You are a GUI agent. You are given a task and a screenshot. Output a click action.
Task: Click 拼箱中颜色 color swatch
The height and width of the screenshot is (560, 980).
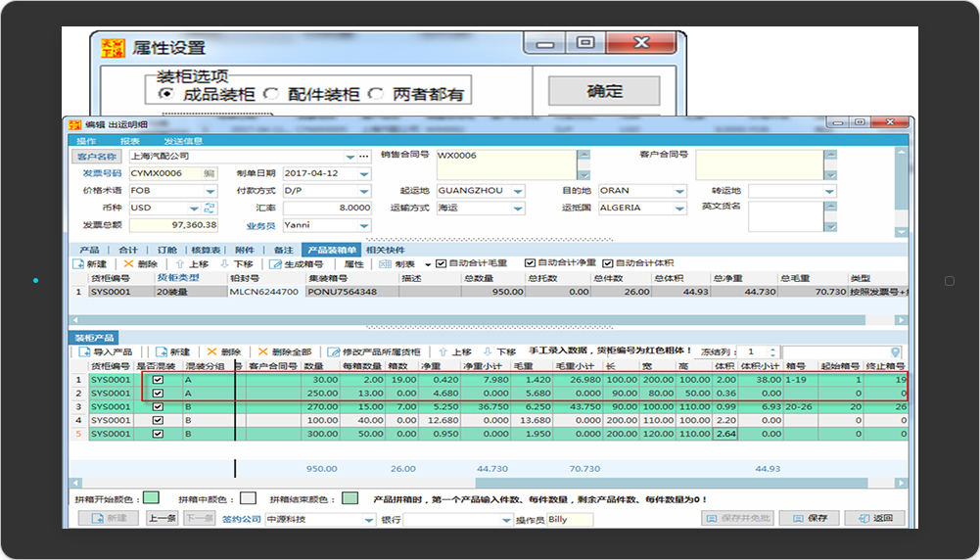point(248,498)
